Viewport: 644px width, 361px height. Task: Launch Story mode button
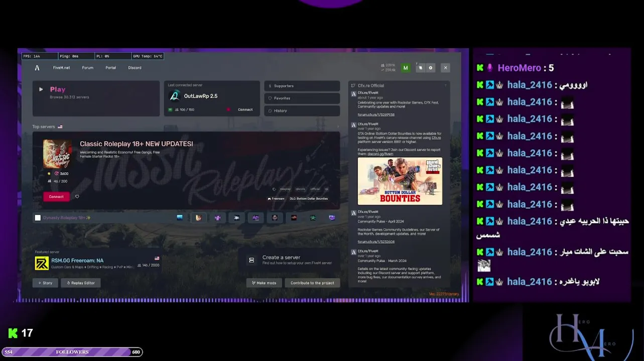coord(45,283)
